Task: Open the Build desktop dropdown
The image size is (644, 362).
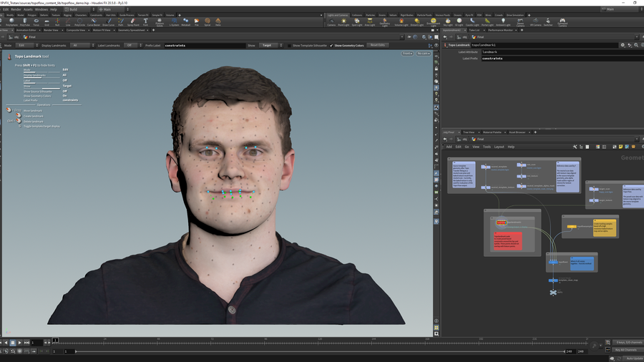Action: (79, 9)
